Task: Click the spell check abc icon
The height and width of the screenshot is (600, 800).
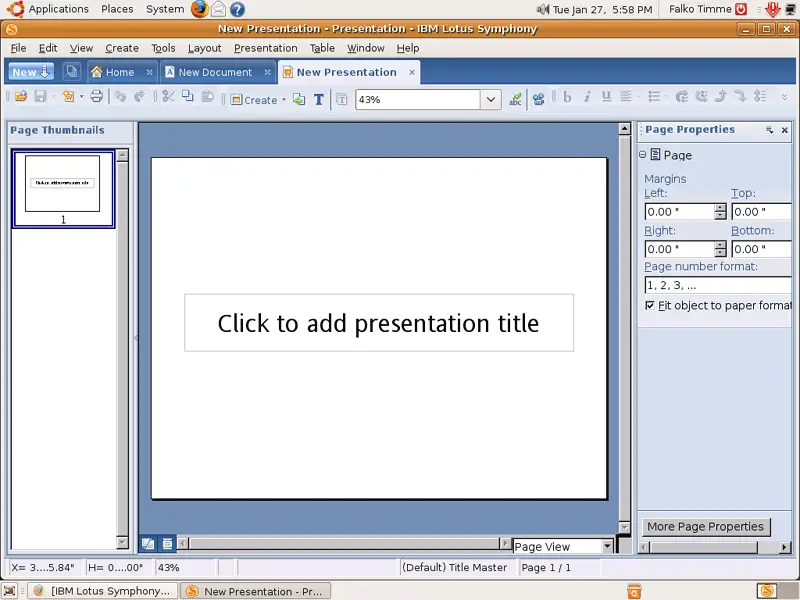Action: [515, 99]
